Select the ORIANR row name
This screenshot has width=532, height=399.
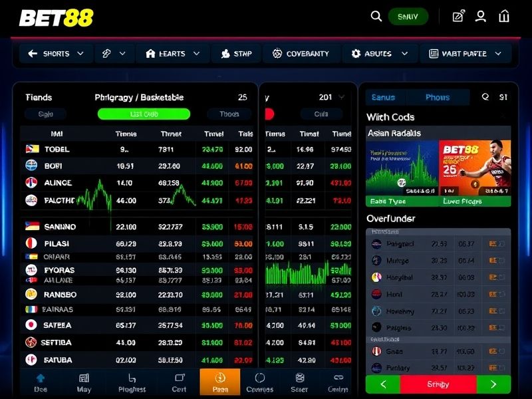57,257
